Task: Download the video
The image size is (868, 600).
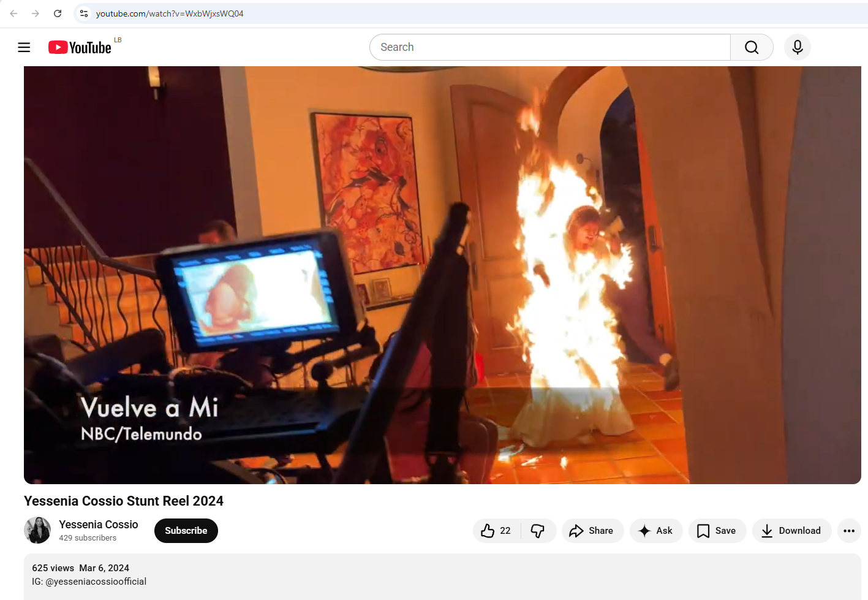Action: [791, 531]
